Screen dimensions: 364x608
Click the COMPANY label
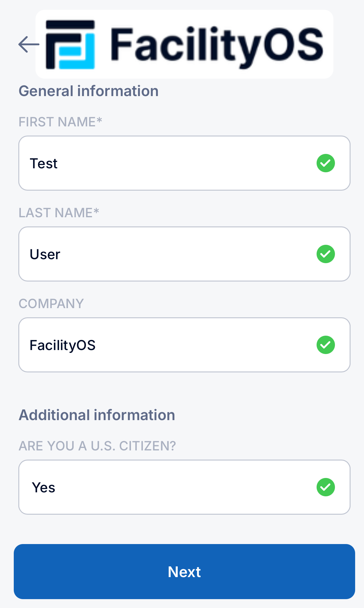coord(51,304)
